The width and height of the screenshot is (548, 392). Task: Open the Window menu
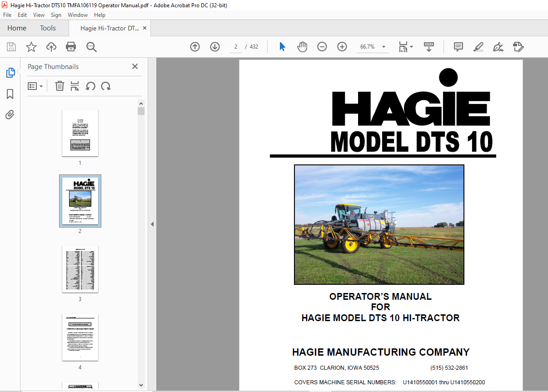[x=78, y=15]
